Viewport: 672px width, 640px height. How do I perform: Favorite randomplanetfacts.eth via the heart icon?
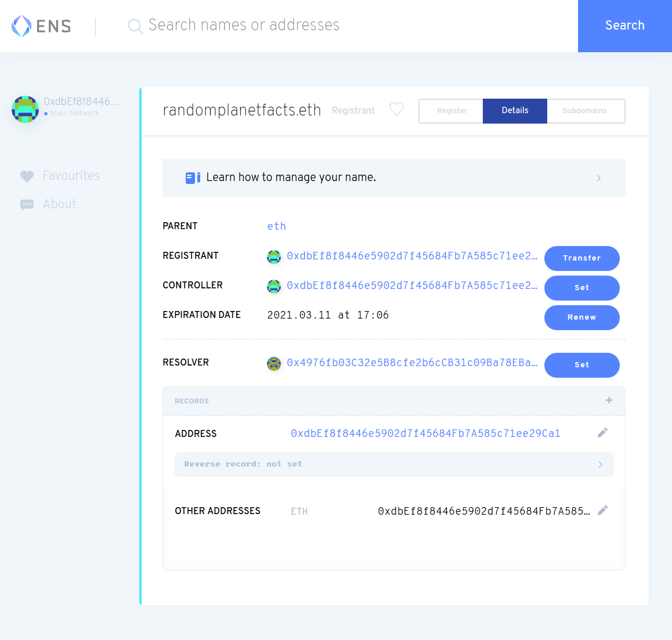click(x=396, y=109)
